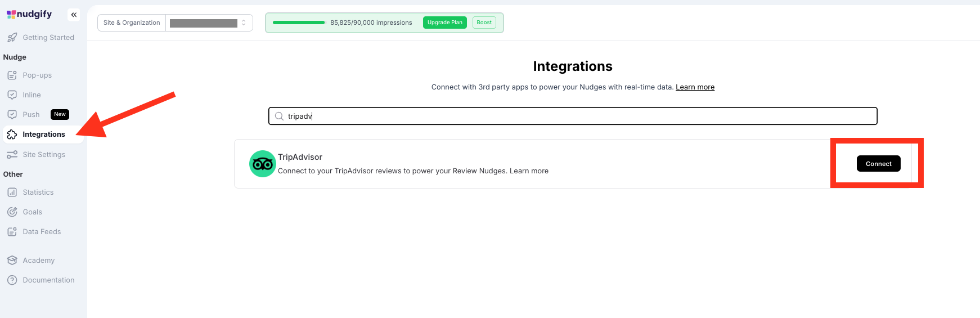Click the Statistics chart icon
The image size is (980, 318).
[12, 192]
